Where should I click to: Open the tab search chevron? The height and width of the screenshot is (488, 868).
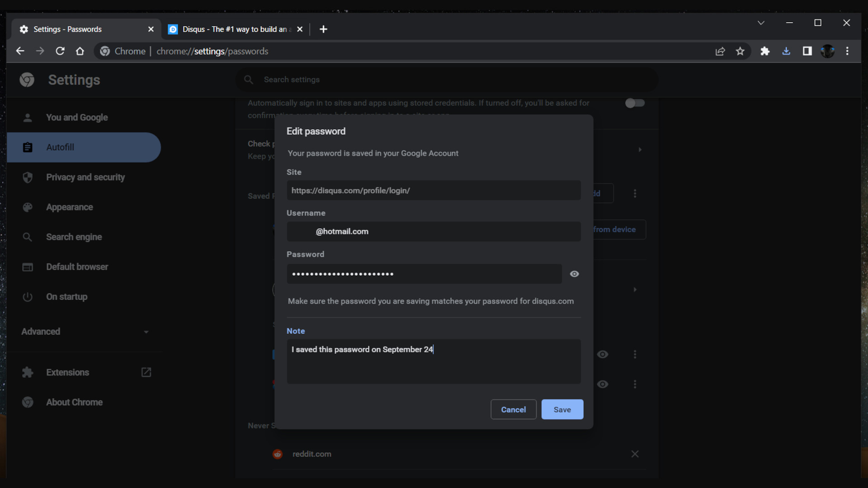click(x=761, y=23)
